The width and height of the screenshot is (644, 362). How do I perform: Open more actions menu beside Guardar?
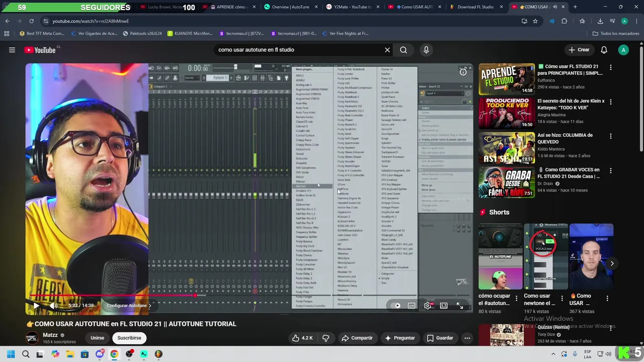coord(467,338)
